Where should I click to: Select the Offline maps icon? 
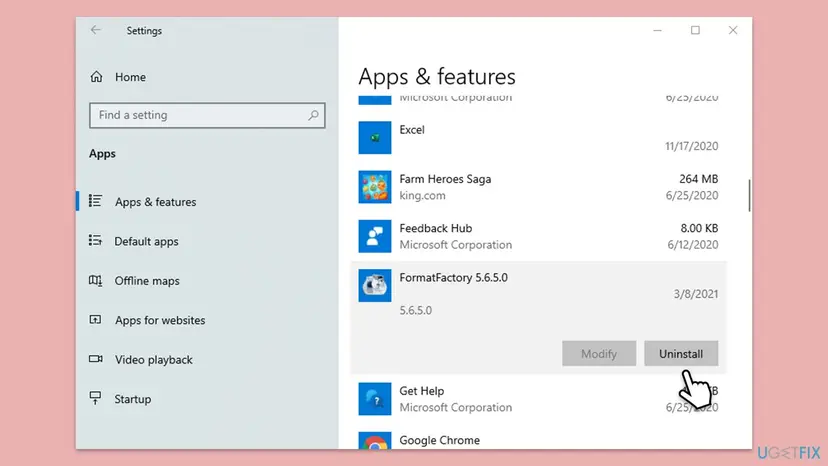[x=96, y=280]
